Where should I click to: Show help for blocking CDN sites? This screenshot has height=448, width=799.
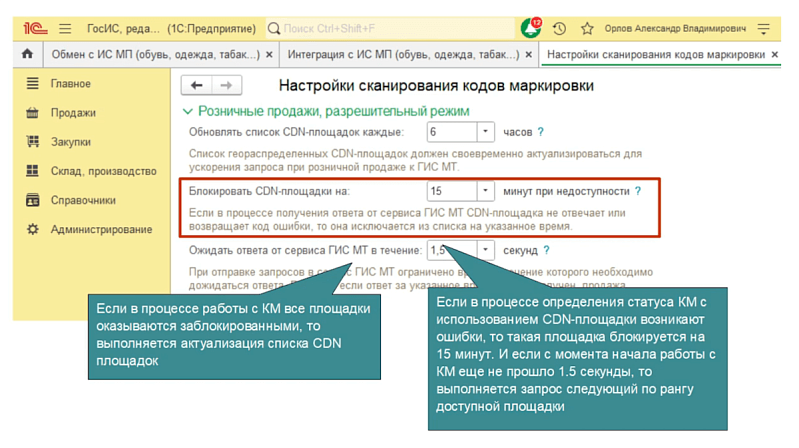point(638,191)
